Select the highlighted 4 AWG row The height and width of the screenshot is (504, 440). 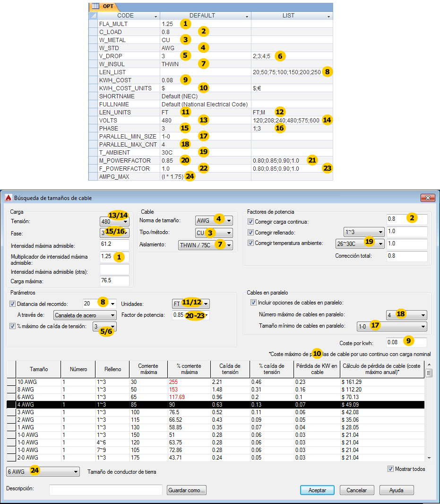[x=216, y=404]
